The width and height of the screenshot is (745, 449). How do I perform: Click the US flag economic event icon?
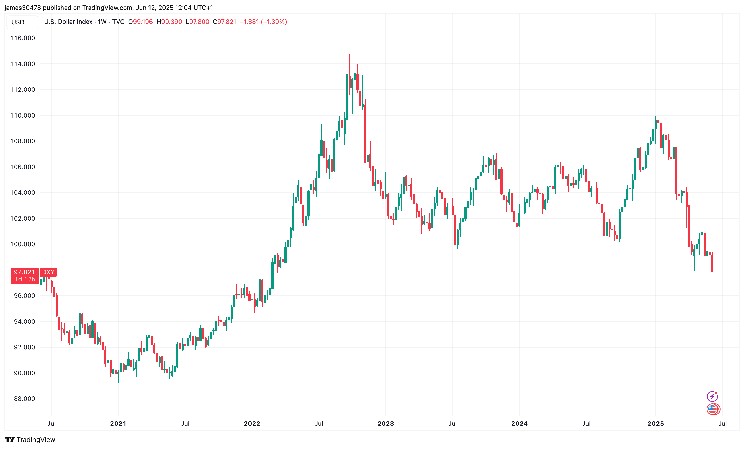[713, 408]
